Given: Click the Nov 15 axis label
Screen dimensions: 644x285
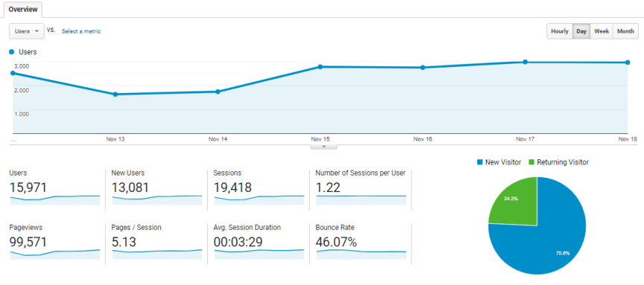Looking at the screenshot, I should tap(320, 139).
